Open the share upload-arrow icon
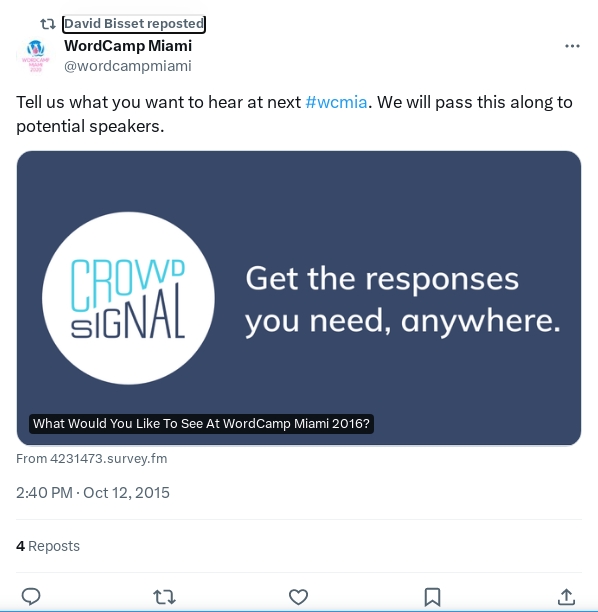Viewport: 598px width, 612px height. pos(566,597)
